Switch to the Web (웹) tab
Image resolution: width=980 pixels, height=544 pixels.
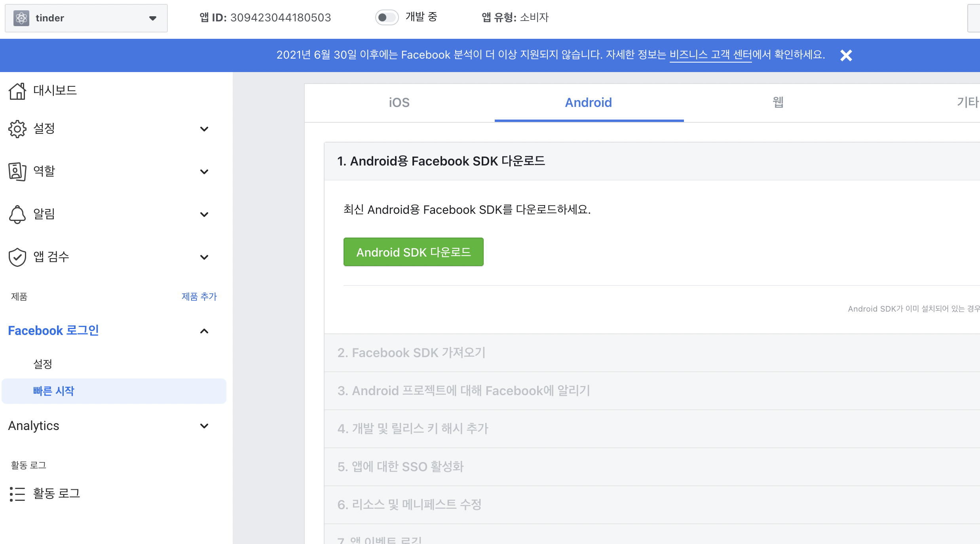778,103
